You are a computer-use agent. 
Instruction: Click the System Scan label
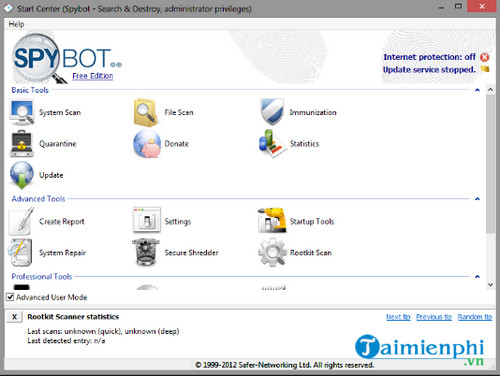(x=60, y=113)
